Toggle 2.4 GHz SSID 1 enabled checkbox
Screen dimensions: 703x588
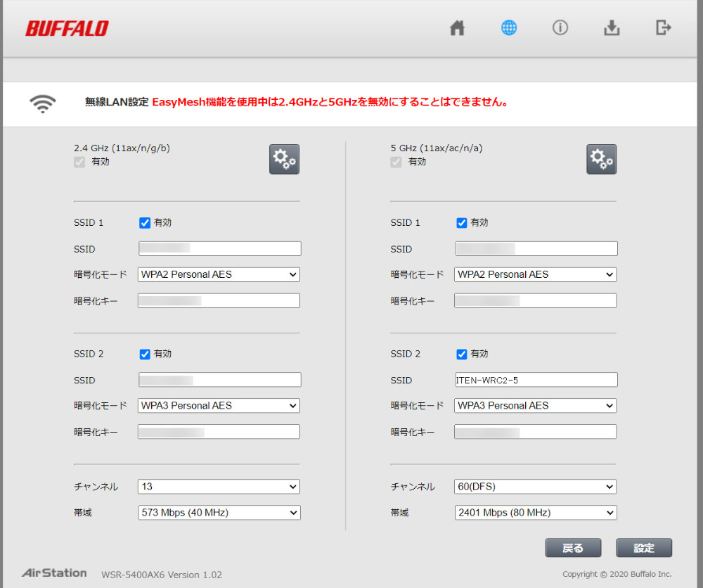(x=144, y=223)
